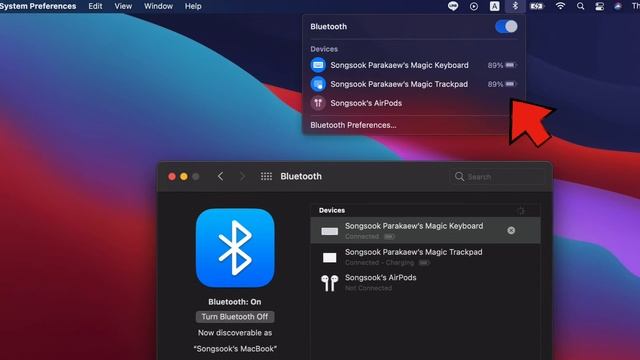The height and width of the screenshot is (360, 640).
Task: Select Songsook's AirPods in Bluetooth dropdown
Action: [413, 103]
